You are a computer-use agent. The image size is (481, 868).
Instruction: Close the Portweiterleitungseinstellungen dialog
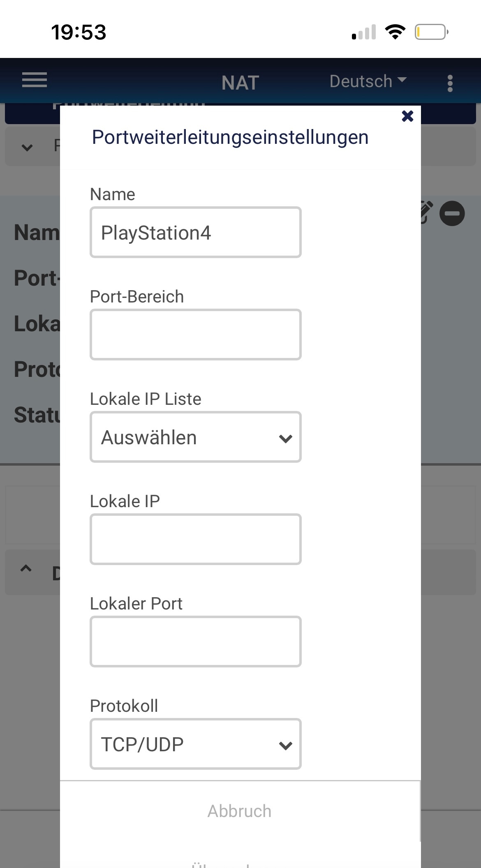click(x=407, y=116)
